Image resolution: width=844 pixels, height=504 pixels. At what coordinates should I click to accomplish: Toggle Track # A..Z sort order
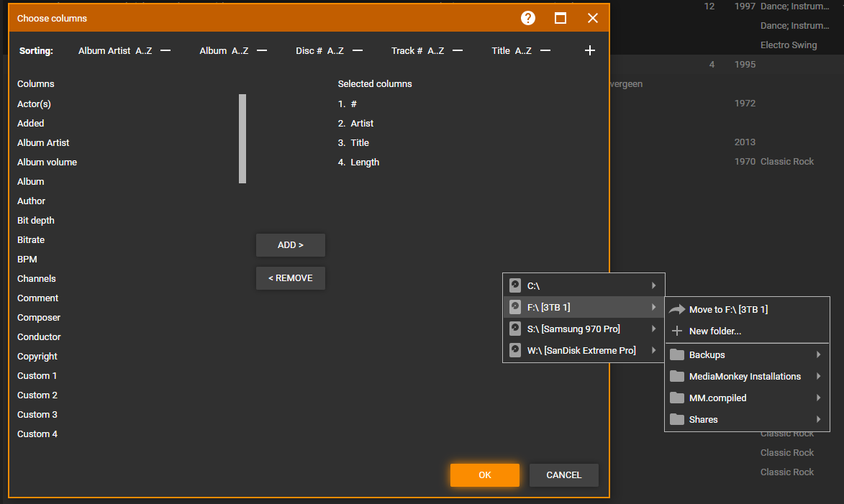[x=435, y=51]
